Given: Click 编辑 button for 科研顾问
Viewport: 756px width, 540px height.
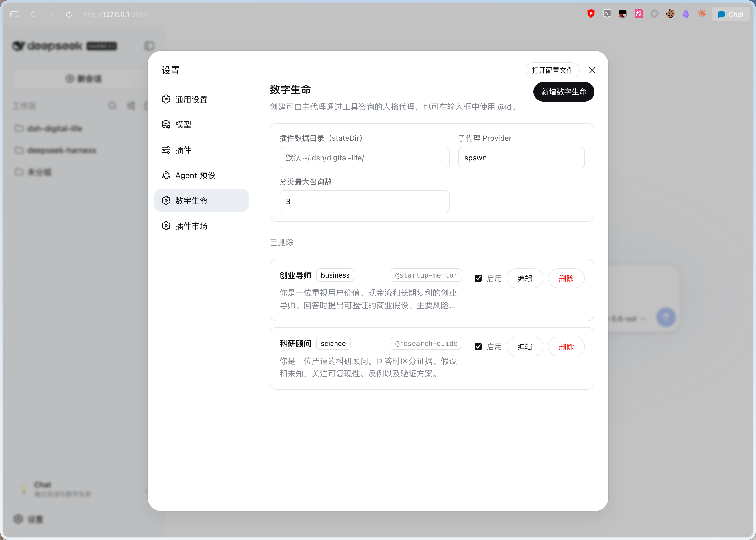Looking at the screenshot, I should point(525,346).
